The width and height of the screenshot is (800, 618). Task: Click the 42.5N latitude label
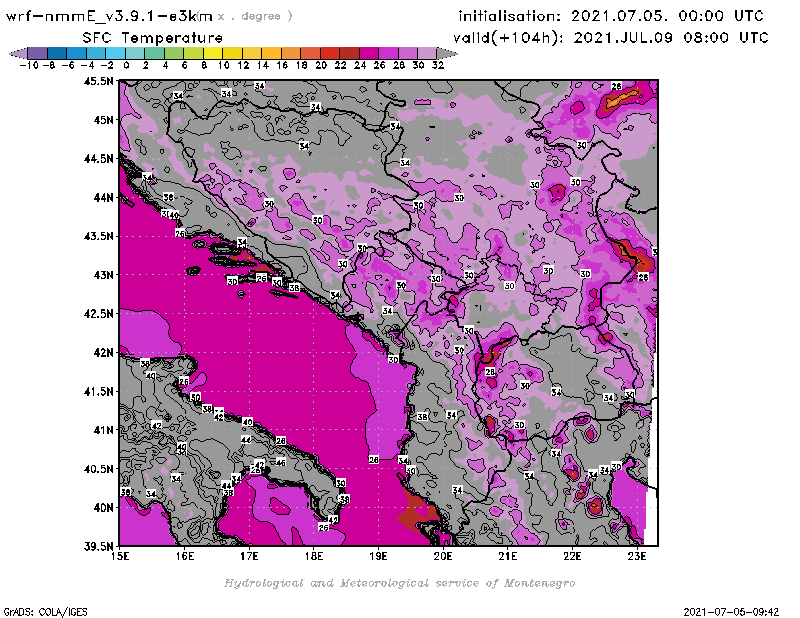tap(99, 314)
